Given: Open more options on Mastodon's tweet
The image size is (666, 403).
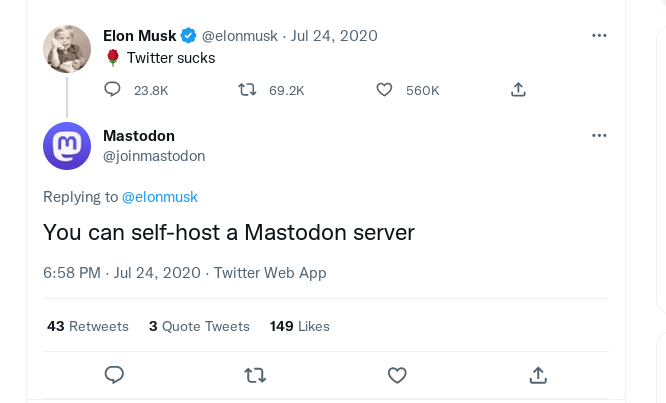Looking at the screenshot, I should tap(599, 135).
